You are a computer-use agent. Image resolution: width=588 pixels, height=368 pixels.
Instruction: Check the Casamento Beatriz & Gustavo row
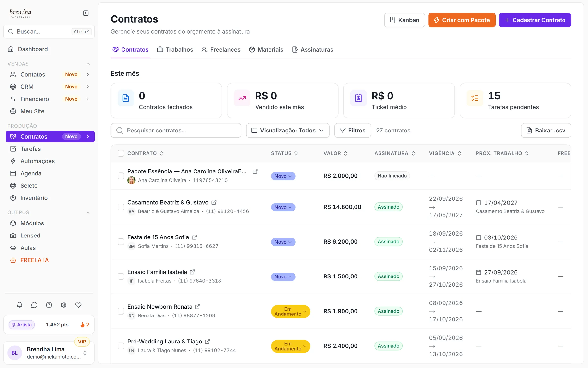click(x=121, y=207)
